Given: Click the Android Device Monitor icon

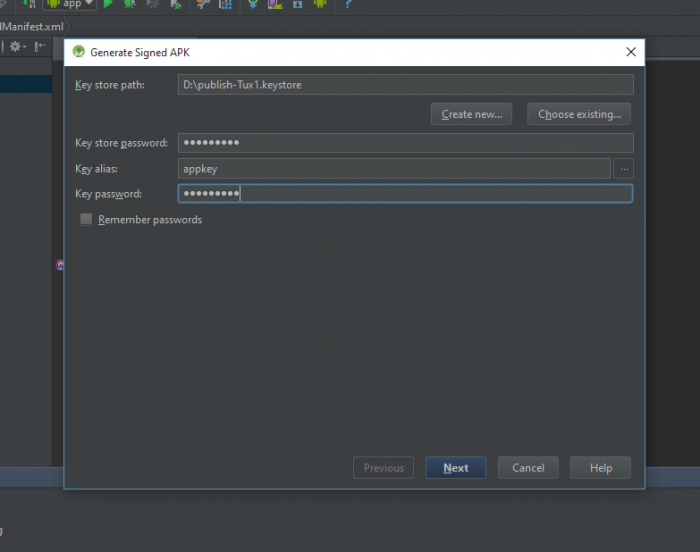Looking at the screenshot, I should pos(320,4).
